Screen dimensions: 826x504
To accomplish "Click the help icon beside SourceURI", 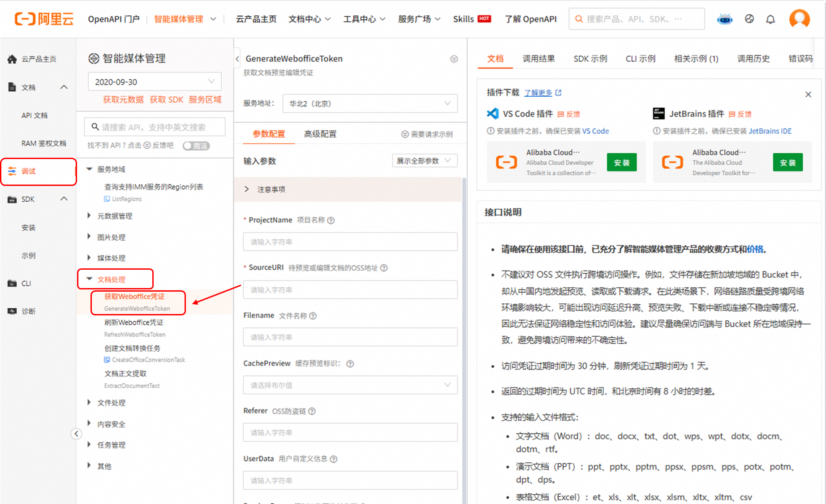I will [383, 267].
